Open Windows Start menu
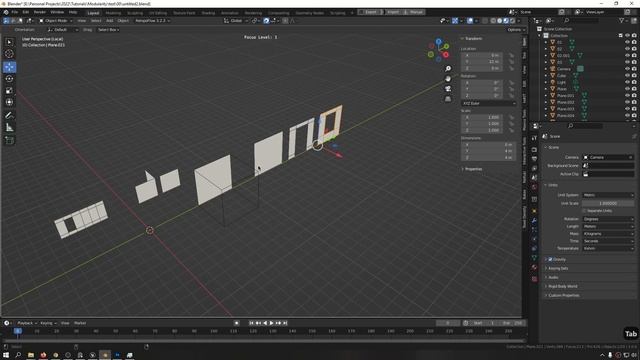Screen dimensions: 640x360 coord(6,355)
